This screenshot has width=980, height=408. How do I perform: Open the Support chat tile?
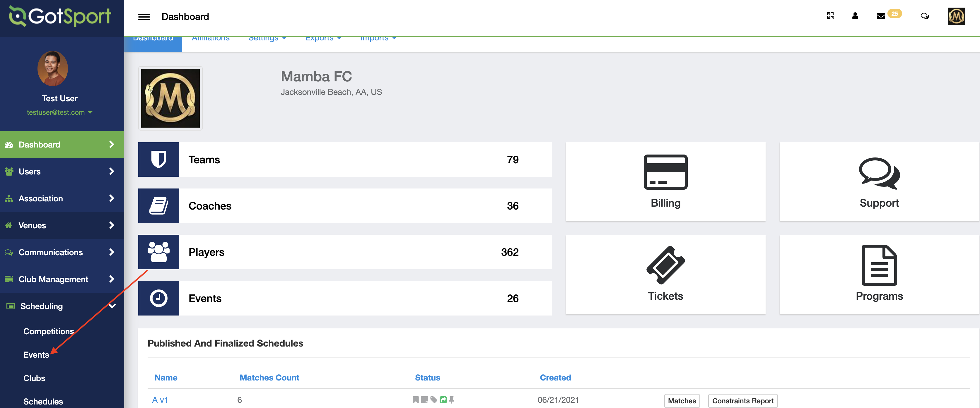[x=879, y=182]
